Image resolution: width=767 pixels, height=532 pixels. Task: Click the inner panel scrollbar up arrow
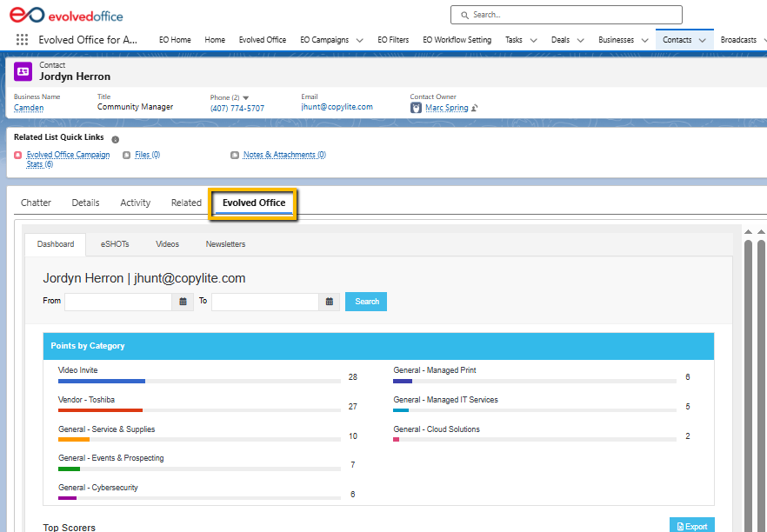(748, 232)
